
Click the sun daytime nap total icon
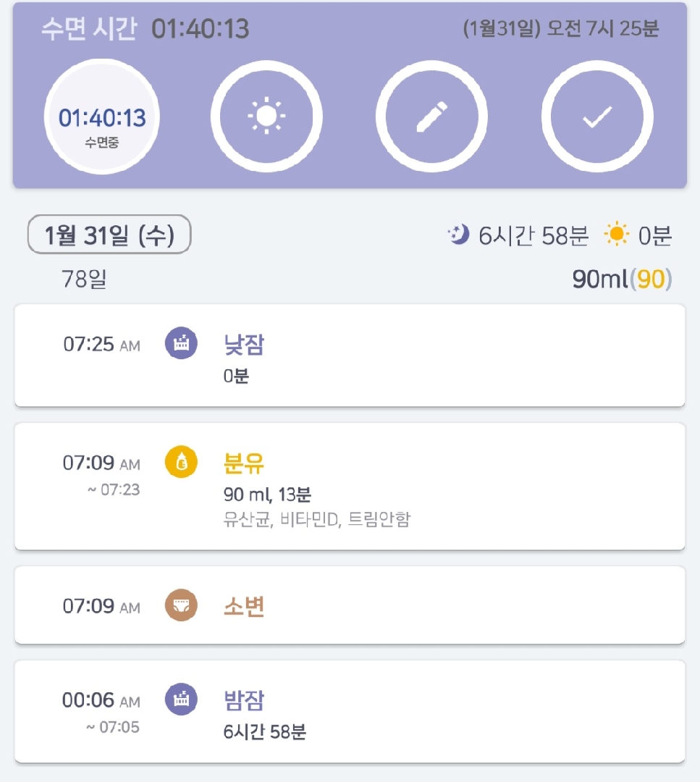[617, 235]
